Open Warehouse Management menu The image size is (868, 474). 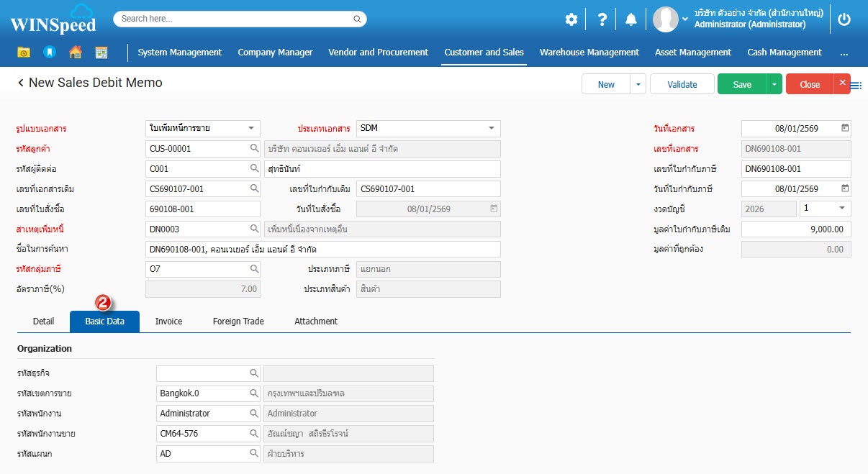click(589, 53)
